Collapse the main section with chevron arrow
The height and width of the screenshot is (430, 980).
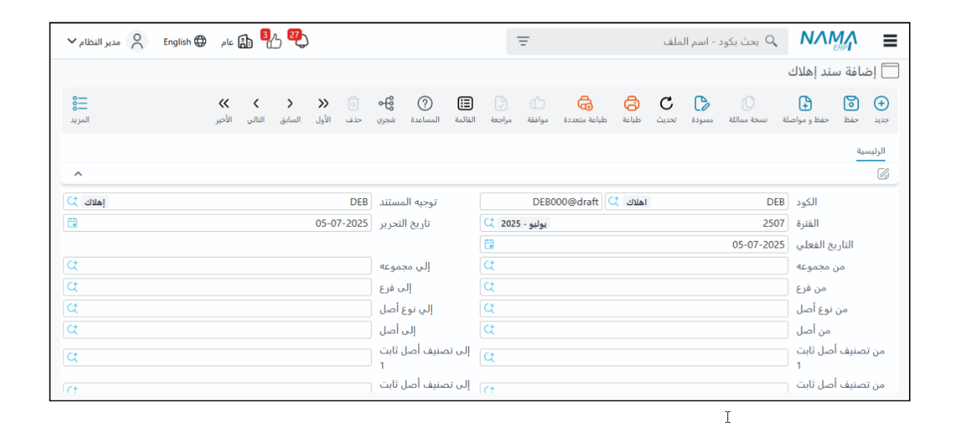point(78,174)
